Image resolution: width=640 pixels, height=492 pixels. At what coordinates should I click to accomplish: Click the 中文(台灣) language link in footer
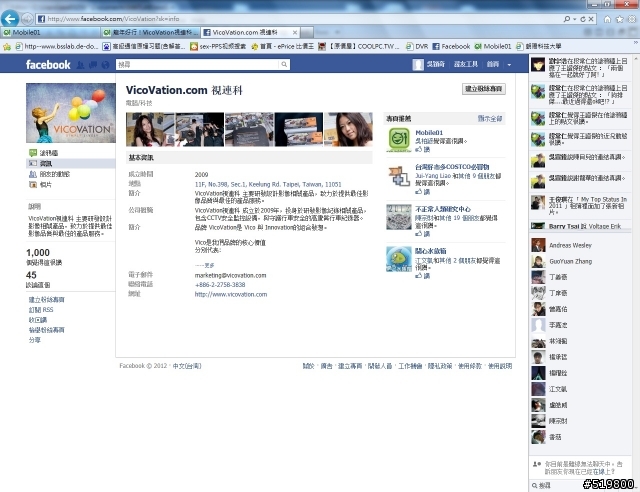tap(187, 366)
